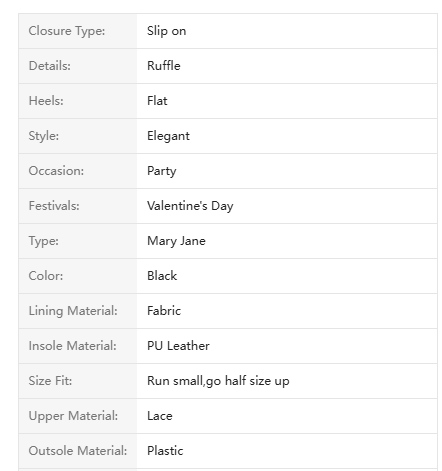The width and height of the screenshot is (442, 471).
Task: Click the Valentine's Day festival value
Action: 190,206
